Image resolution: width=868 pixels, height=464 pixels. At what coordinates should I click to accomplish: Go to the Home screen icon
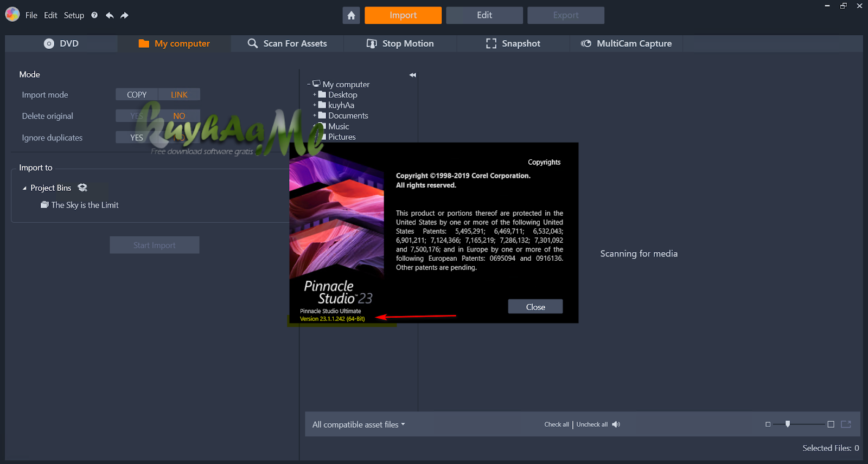click(x=351, y=15)
